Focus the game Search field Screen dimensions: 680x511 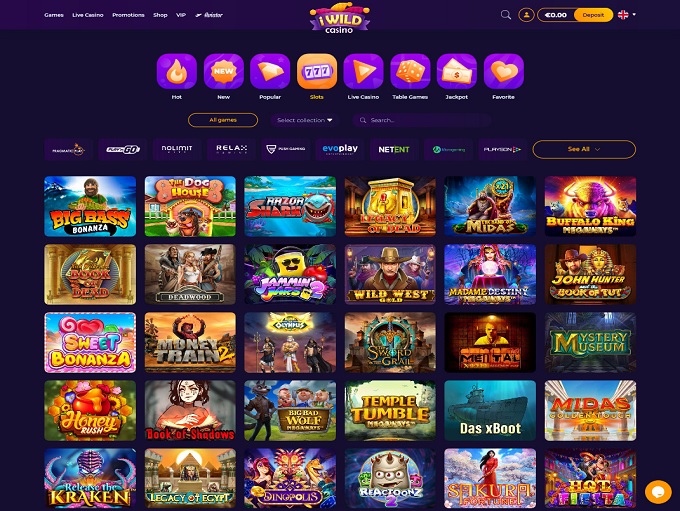tap(422, 120)
